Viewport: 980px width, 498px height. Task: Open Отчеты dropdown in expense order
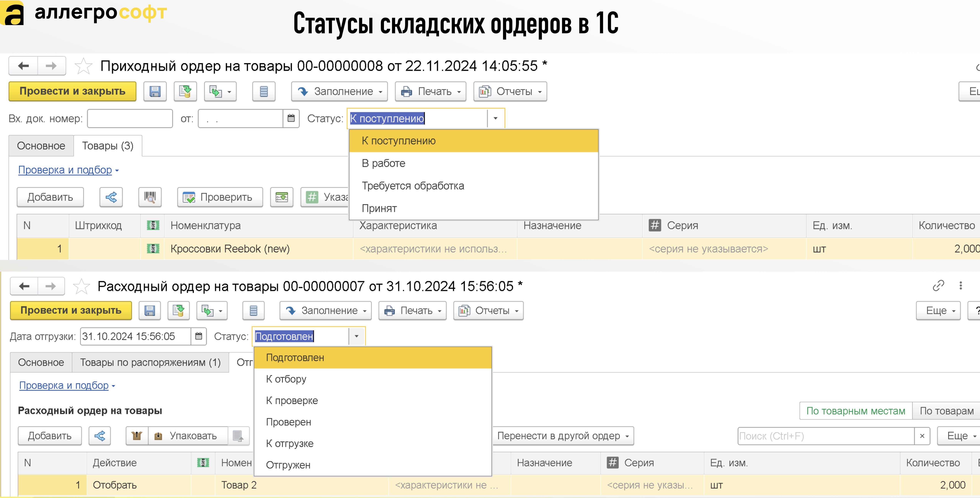tap(488, 310)
